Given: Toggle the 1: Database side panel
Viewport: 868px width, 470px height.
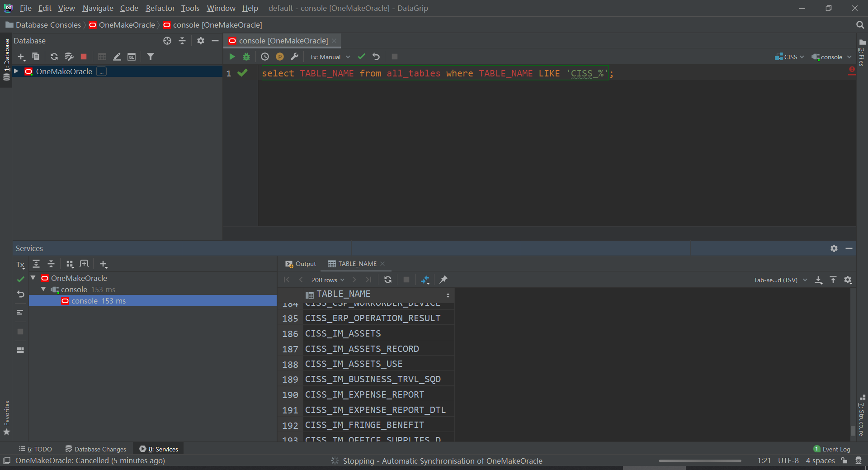Looking at the screenshot, I should (x=6, y=60).
